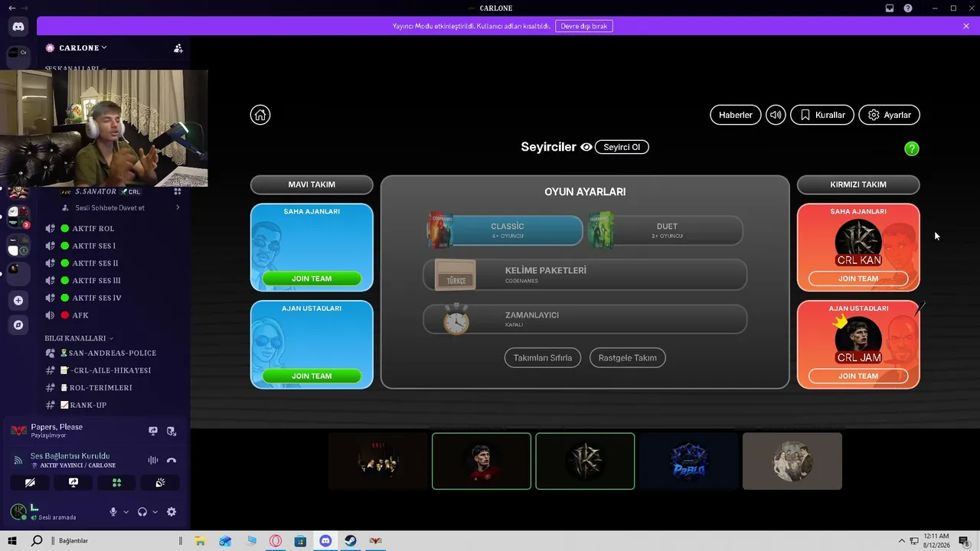Open the Haberler news tab
This screenshot has height=551, width=980.
[736, 115]
